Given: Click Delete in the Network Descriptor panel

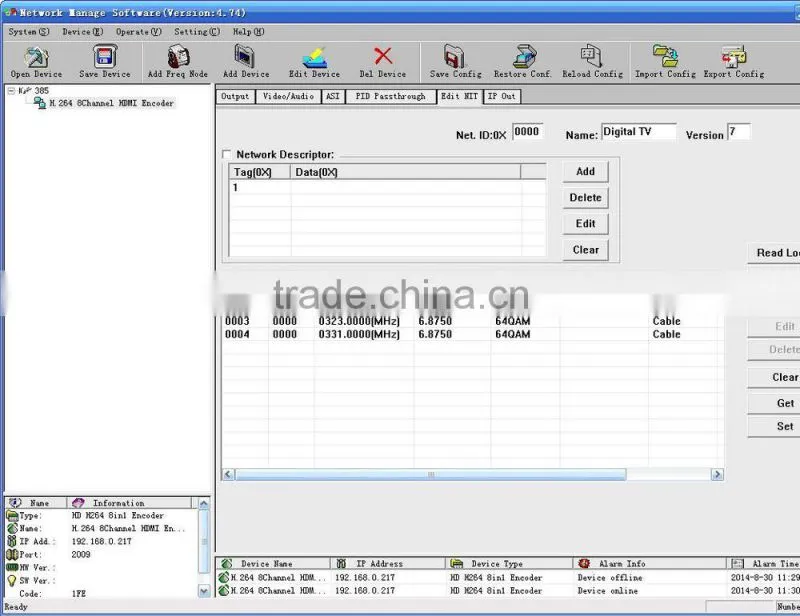Looking at the screenshot, I should (585, 198).
